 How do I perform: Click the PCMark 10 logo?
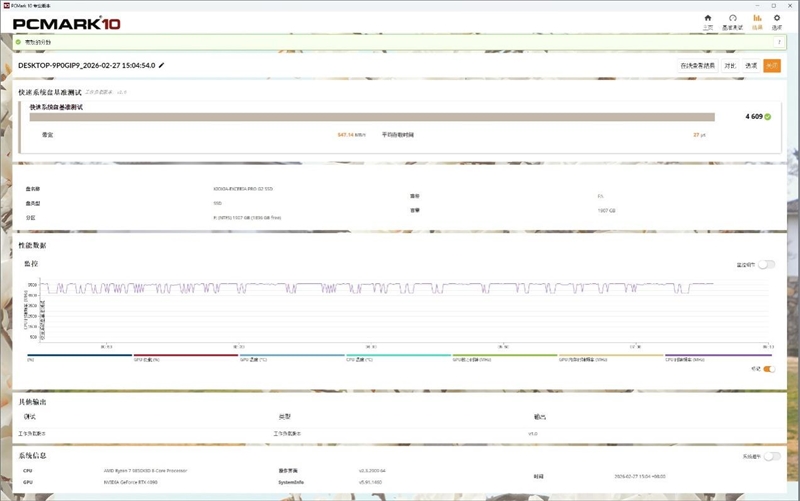(x=66, y=23)
